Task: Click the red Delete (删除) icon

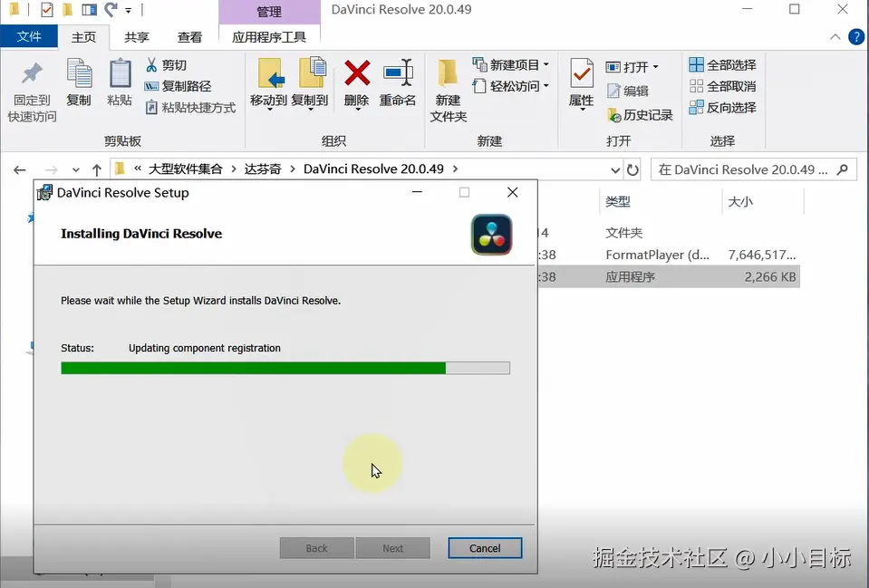Action: coord(357,73)
